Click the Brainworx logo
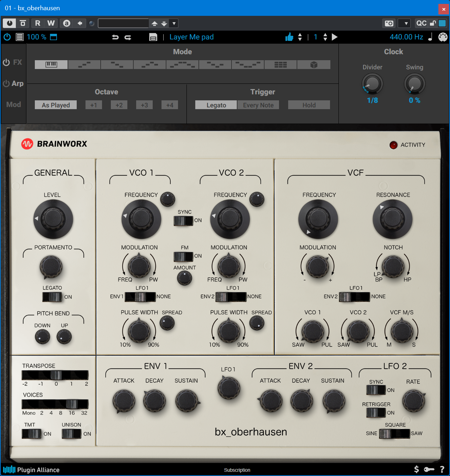The width and height of the screenshot is (450, 476). [x=54, y=144]
